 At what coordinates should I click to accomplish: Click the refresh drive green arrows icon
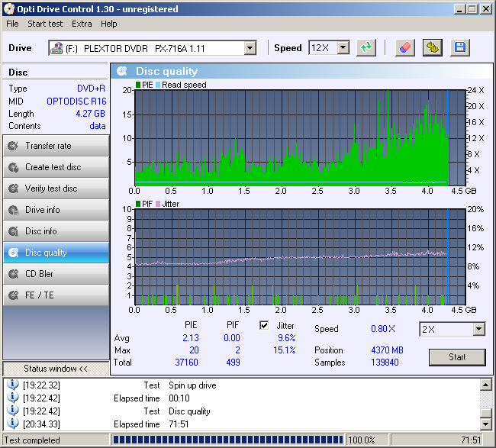(367, 48)
